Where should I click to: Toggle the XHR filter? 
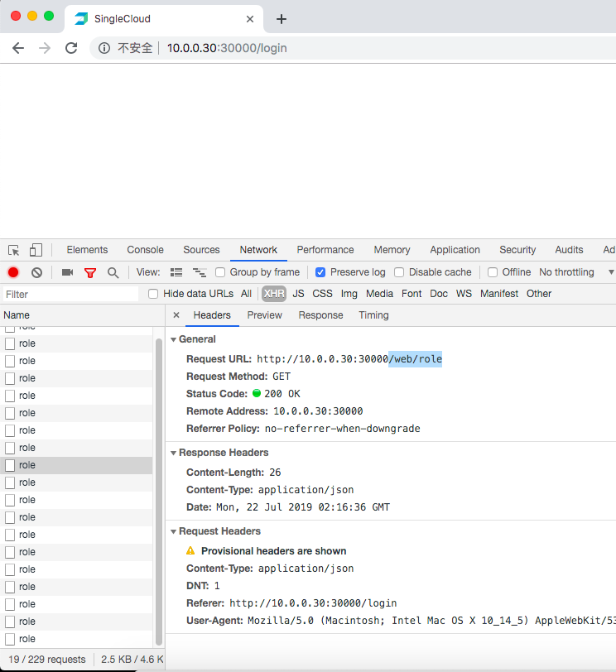coord(274,294)
